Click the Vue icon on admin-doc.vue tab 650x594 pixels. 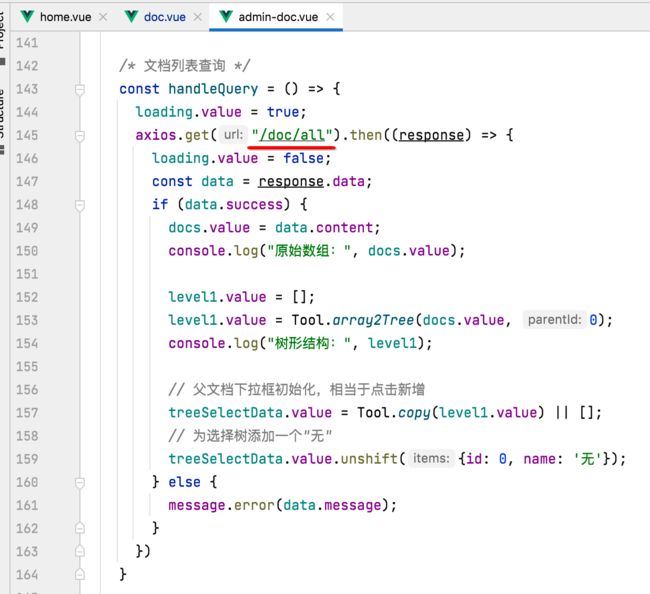pyautogui.click(x=226, y=17)
